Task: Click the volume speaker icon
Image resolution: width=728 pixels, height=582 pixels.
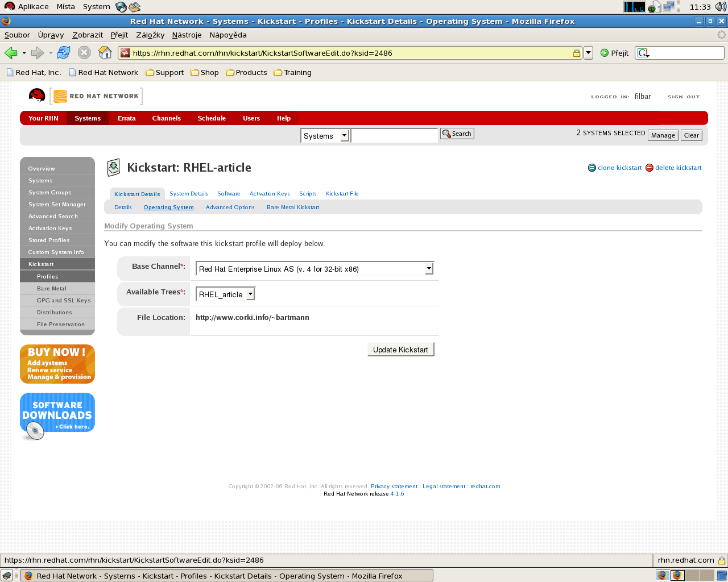Action: [721, 7]
